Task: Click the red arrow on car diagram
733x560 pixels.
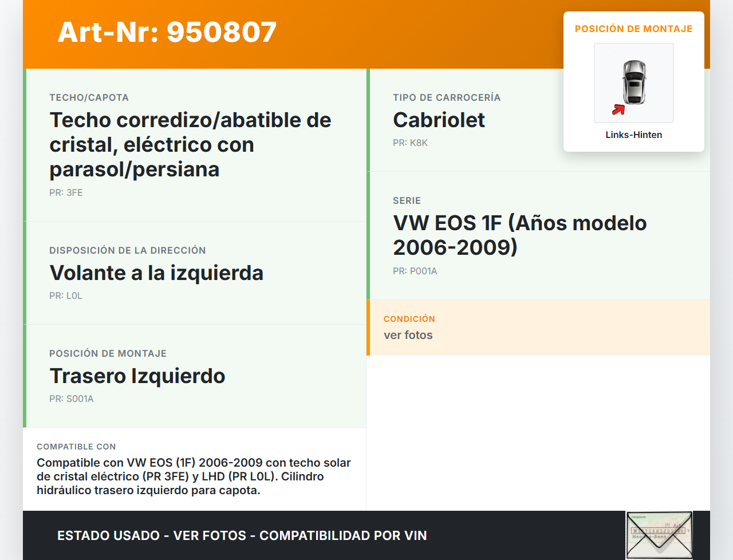Action: pyautogui.click(x=618, y=109)
